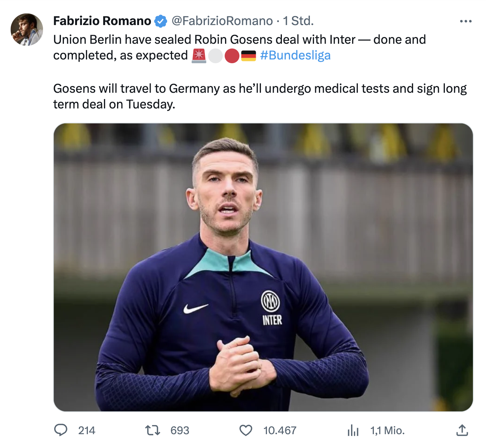Viewport: 486px width, 448px height.
Task: Click the 1,1 Mio. views count
Action: click(387, 431)
